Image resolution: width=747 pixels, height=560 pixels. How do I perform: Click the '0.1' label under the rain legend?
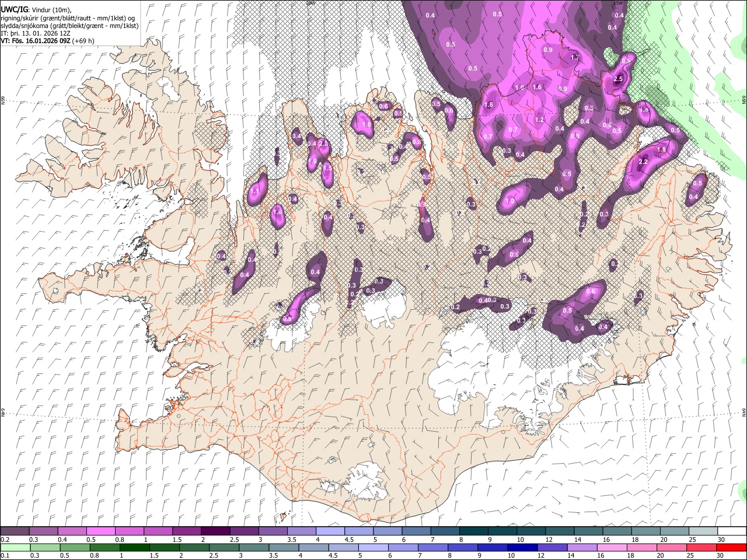tap(4, 556)
